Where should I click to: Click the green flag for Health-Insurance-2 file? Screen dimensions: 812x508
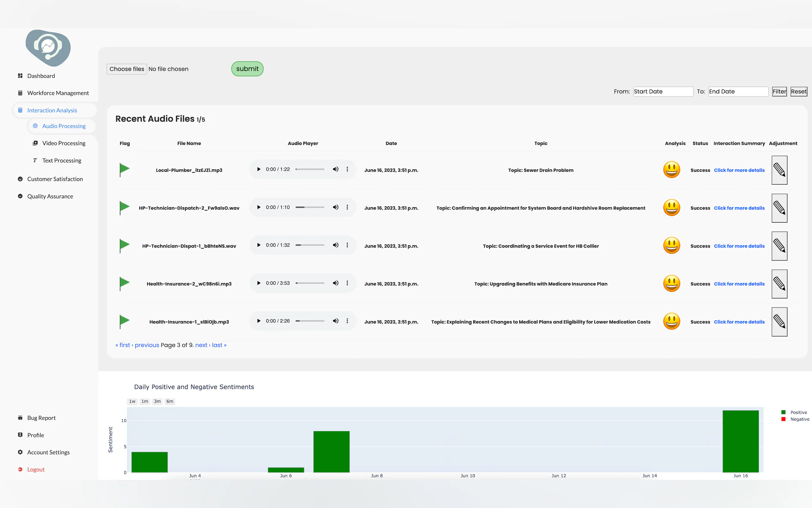(124, 283)
